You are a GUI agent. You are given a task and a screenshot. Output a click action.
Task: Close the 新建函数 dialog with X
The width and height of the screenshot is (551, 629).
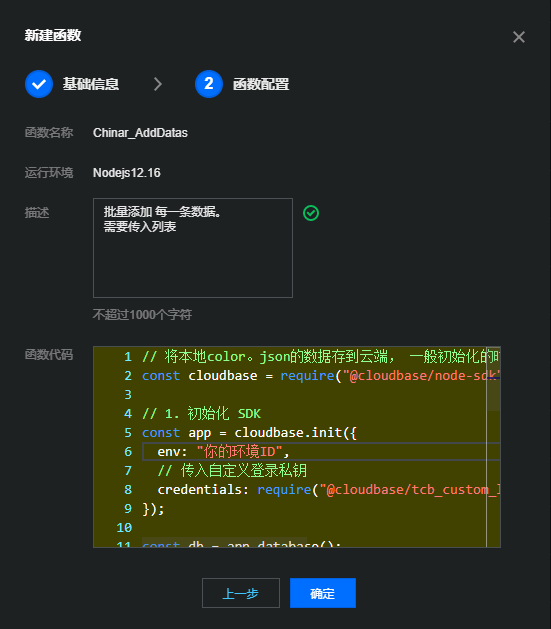[519, 37]
